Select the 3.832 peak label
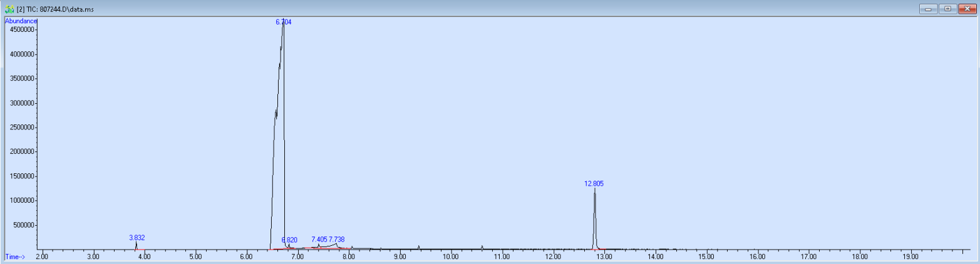Viewport: 980px width, 264px height. [137, 238]
